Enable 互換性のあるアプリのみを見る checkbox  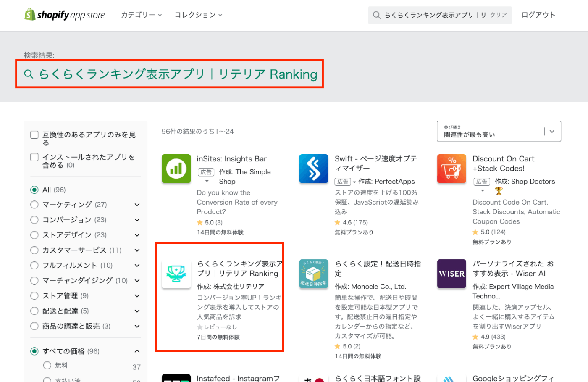coord(34,135)
